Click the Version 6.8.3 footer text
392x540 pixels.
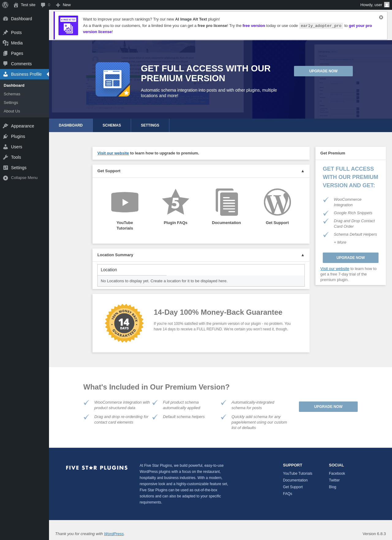[x=374, y=534]
